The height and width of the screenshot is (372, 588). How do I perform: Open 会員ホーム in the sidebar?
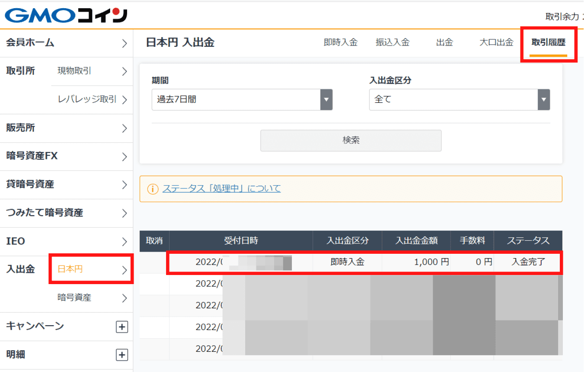66,43
